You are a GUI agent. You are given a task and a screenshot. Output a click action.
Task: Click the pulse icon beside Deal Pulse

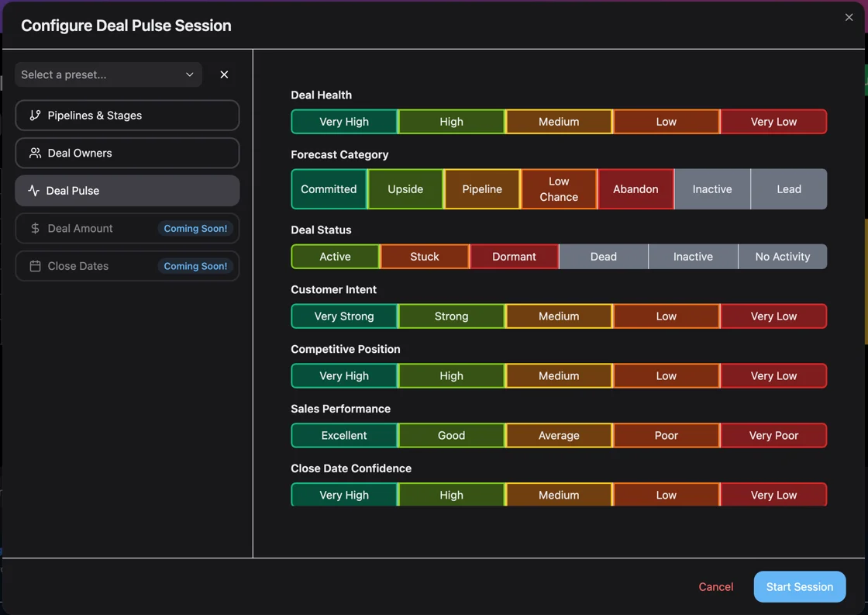coord(34,190)
